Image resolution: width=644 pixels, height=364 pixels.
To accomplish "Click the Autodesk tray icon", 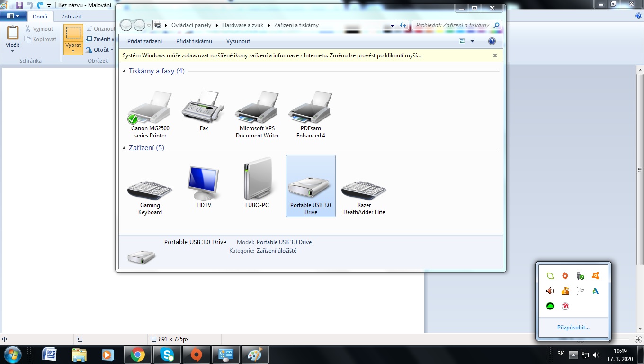I will (x=595, y=291).
